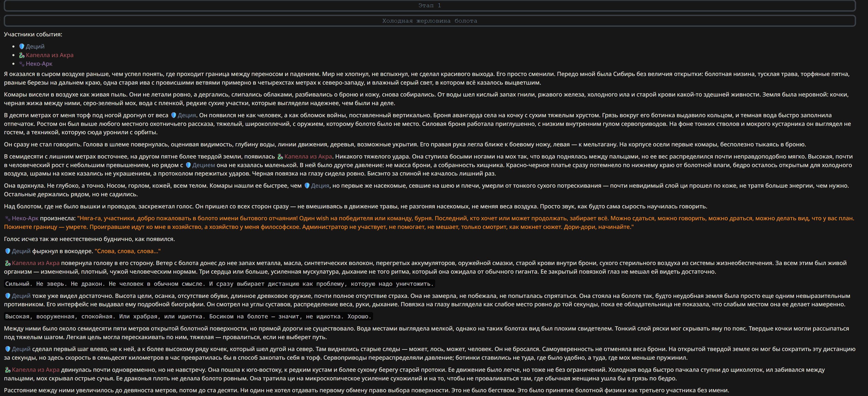Follow 'Деций' link before 'тоже уже видел достаточно'
Viewport: 868px width, 396px height.
21,296
